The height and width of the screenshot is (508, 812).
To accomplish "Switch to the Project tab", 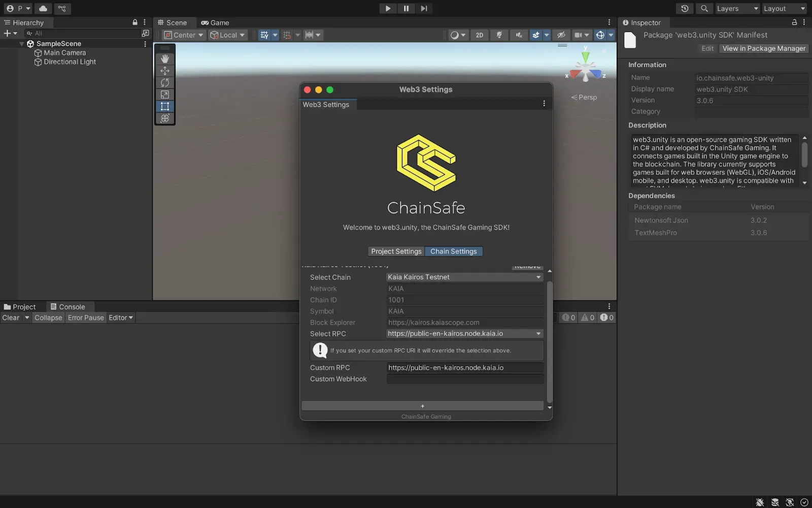I will coord(20,307).
